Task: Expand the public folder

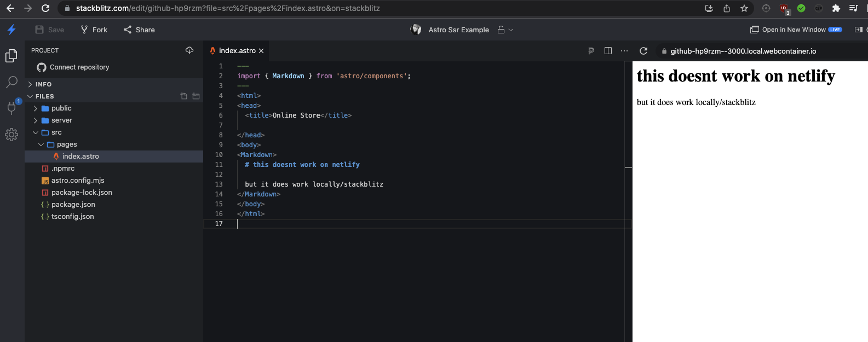Action: [114, 108]
